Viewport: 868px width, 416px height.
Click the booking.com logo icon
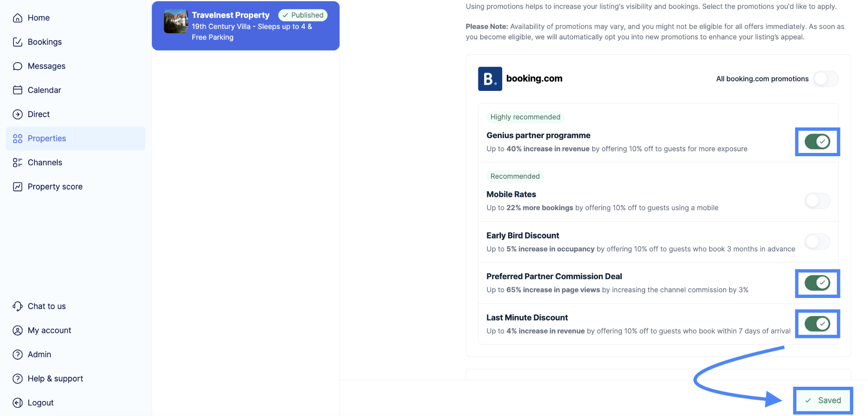pos(489,79)
